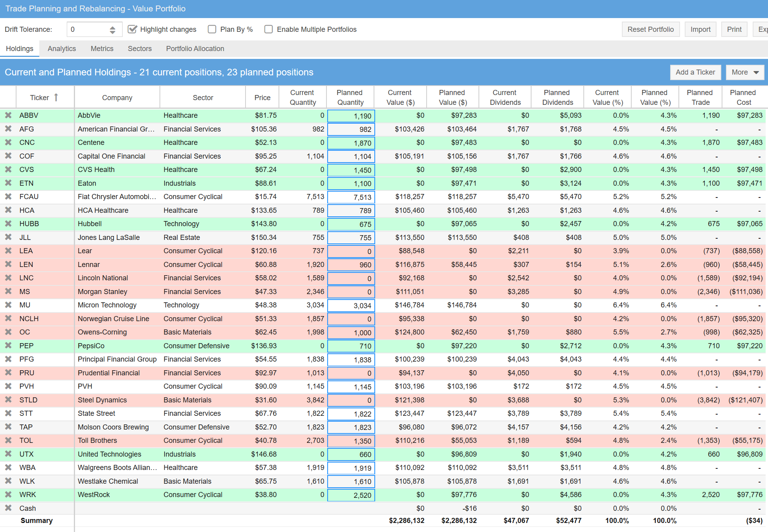Click the X icon next to FCAU
Image resolution: width=768 pixels, height=532 pixels.
pyautogui.click(x=8, y=197)
